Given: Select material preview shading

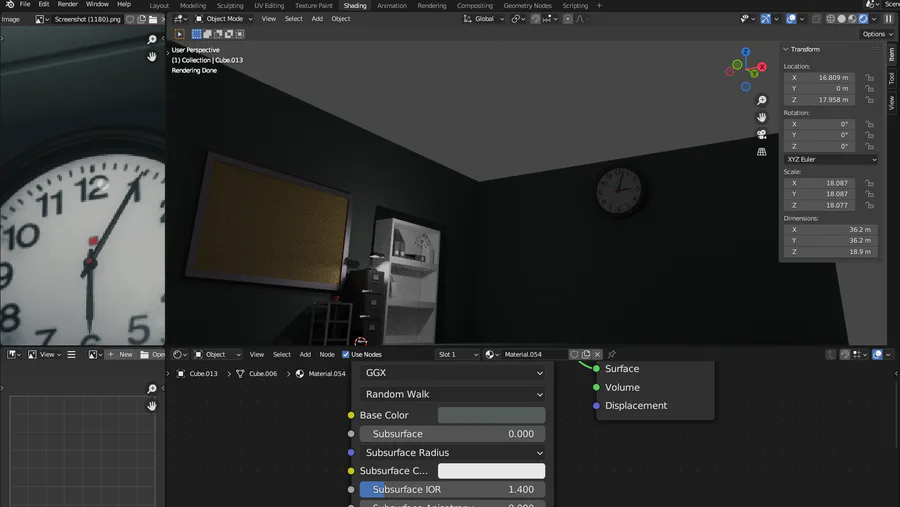Looking at the screenshot, I should 852,19.
